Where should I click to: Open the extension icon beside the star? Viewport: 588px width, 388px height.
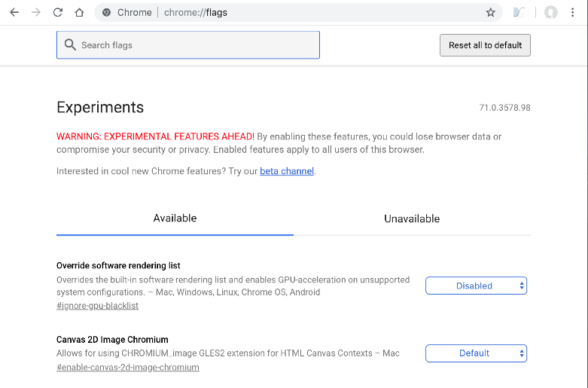[x=519, y=12]
